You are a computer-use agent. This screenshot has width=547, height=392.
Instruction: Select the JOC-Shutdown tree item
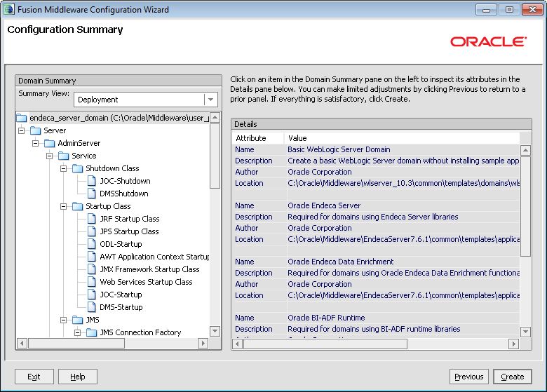[x=125, y=181]
